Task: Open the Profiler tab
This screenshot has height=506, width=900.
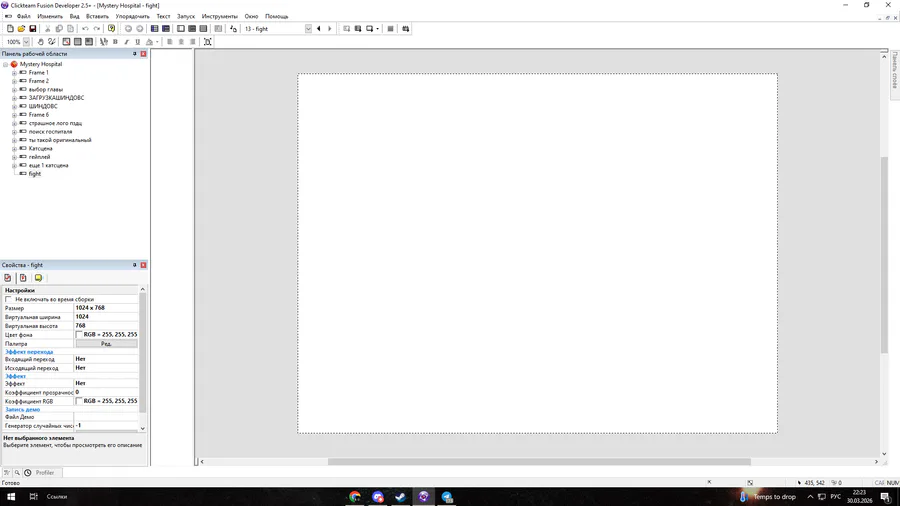Action: 45,473
